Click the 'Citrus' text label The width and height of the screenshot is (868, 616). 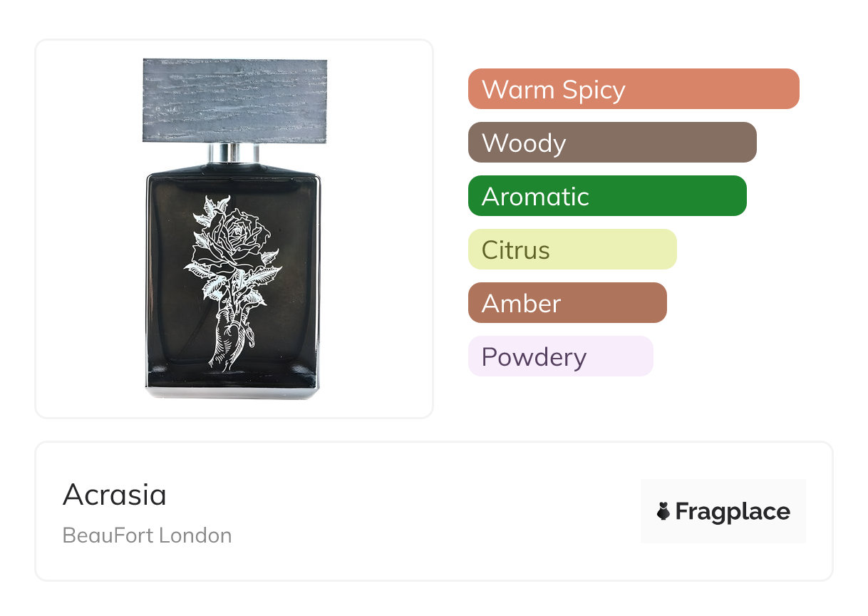tap(516, 250)
